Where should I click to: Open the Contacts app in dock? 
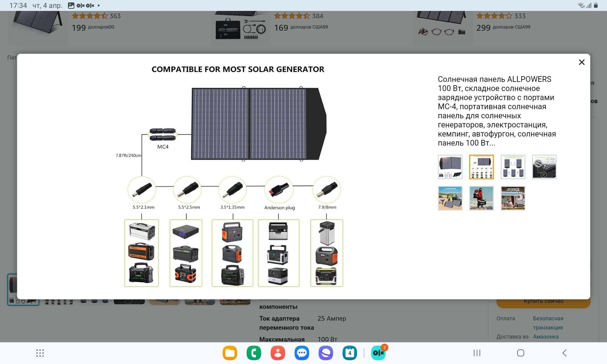point(278,353)
